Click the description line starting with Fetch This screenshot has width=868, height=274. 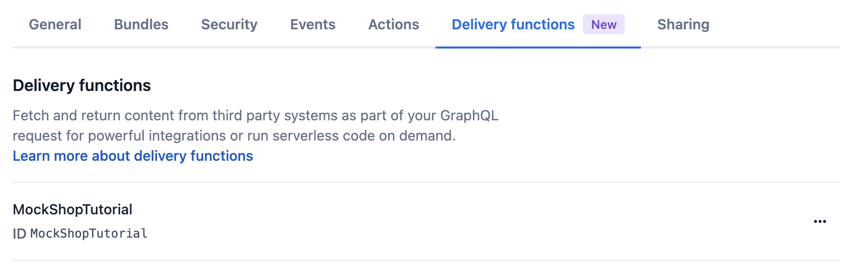pyautogui.click(x=255, y=115)
